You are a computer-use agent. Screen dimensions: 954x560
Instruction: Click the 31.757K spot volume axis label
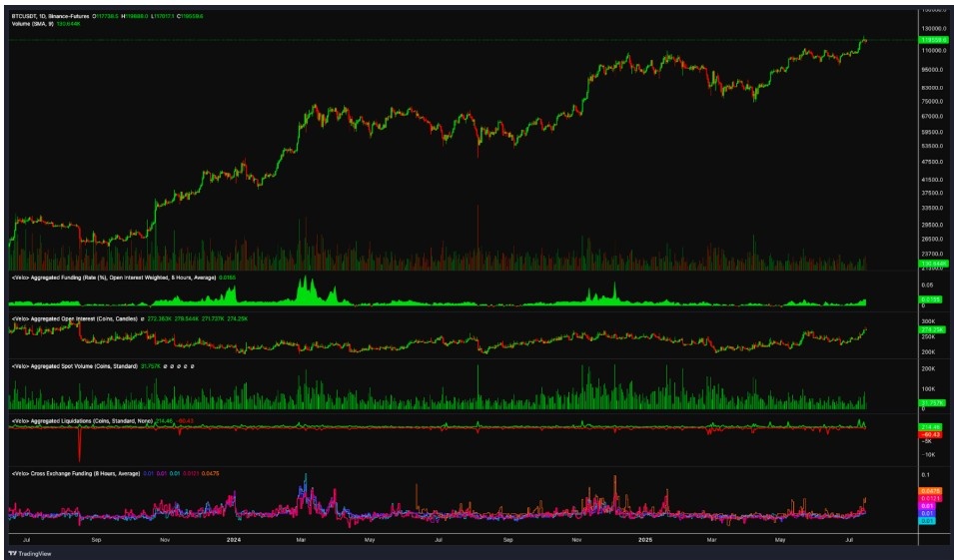point(931,403)
